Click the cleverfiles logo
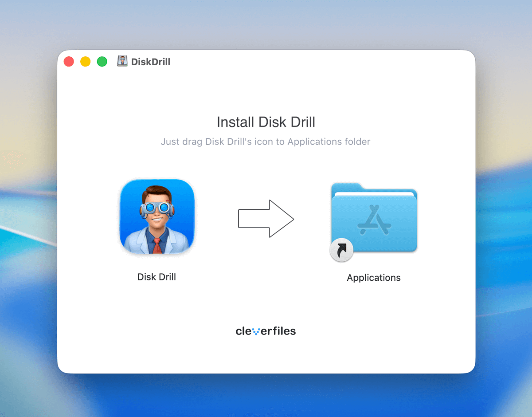 tap(266, 330)
